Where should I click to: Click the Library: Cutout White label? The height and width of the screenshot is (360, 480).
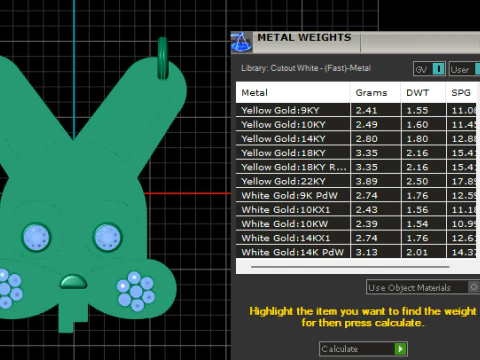(306, 68)
